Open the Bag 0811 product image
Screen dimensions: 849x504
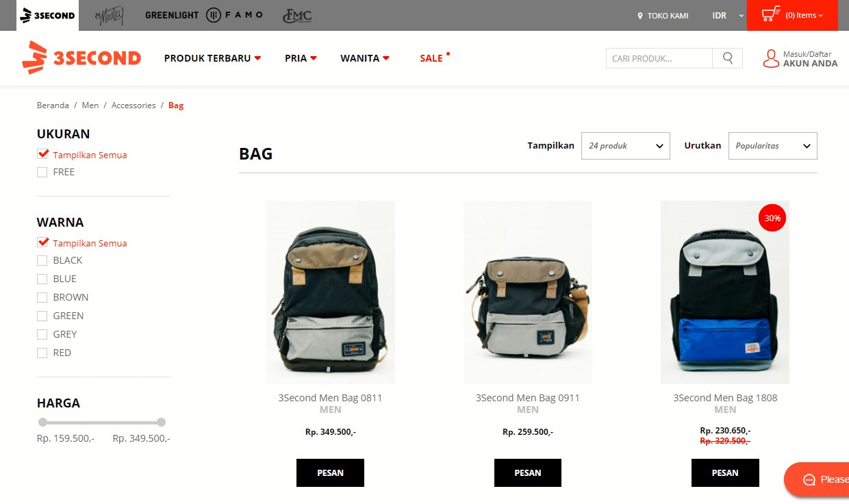(x=331, y=292)
